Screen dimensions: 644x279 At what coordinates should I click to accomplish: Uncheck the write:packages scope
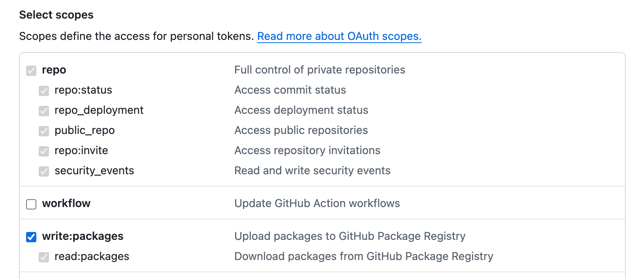tap(31, 237)
